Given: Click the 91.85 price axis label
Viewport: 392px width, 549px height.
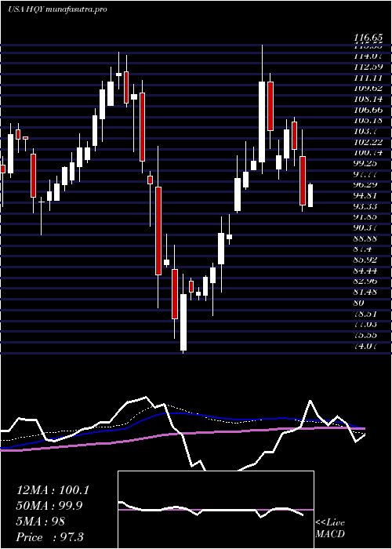Looking at the screenshot, I should (x=366, y=217).
